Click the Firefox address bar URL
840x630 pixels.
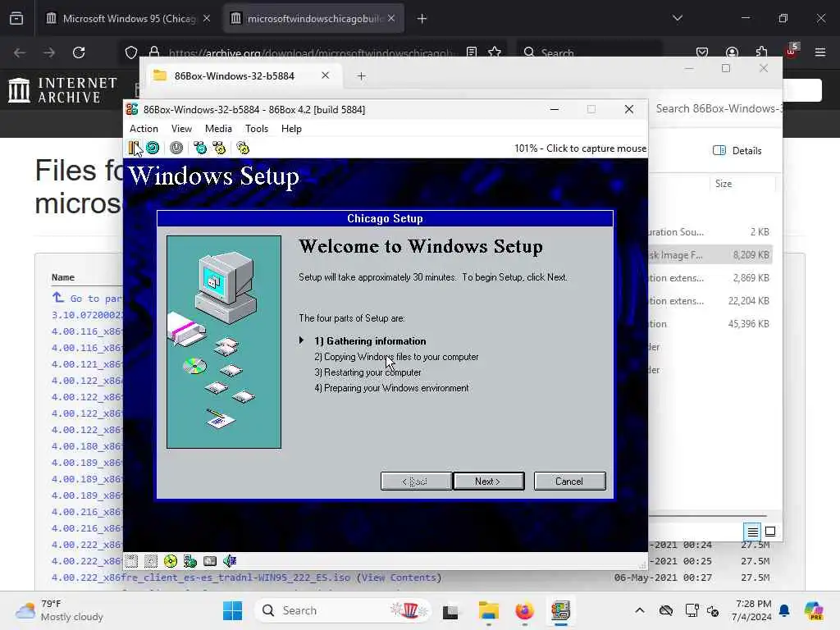(311, 53)
